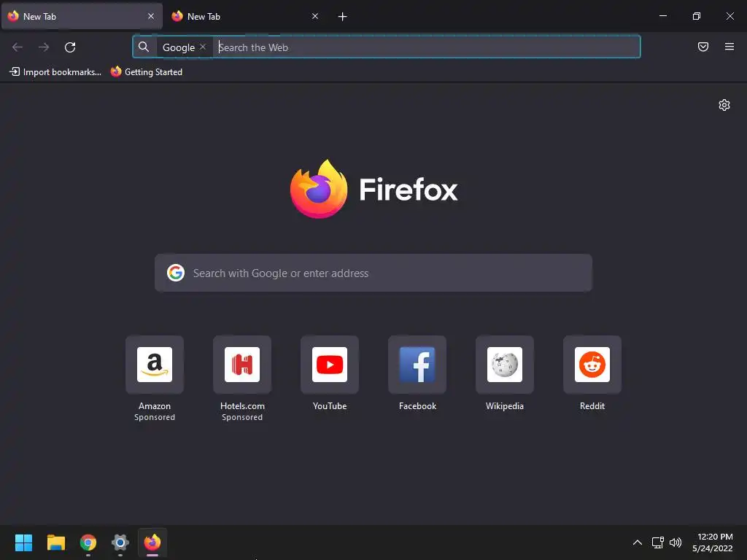The height and width of the screenshot is (560, 747).
Task: Click the Firefox logo on the page
Action: [x=374, y=189]
